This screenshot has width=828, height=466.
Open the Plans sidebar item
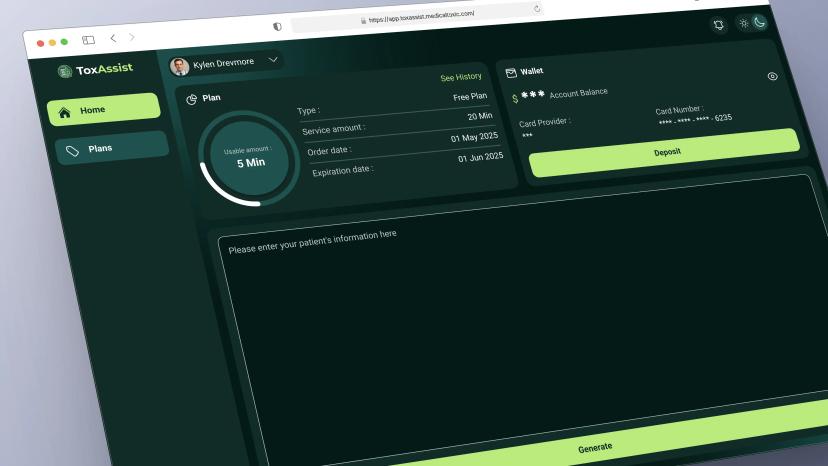click(x=112, y=148)
